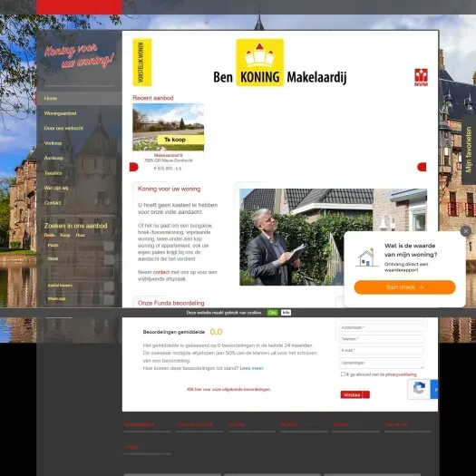Click the listing street name link
Viewport: 476px width, 476px height.
point(168,155)
